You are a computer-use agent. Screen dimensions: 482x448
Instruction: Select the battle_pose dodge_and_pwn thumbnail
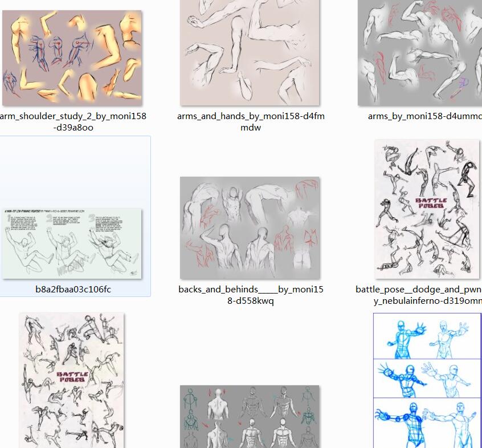(x=427, y=209)
